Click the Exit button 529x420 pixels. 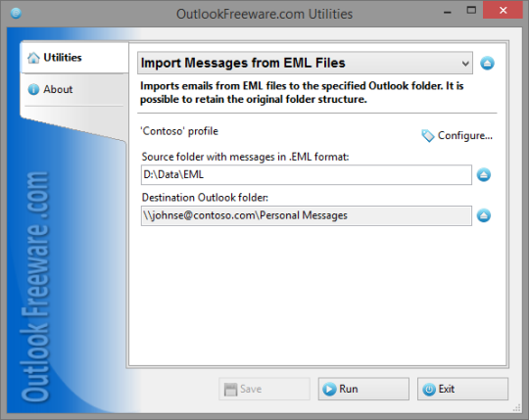(x=462, y=389)
